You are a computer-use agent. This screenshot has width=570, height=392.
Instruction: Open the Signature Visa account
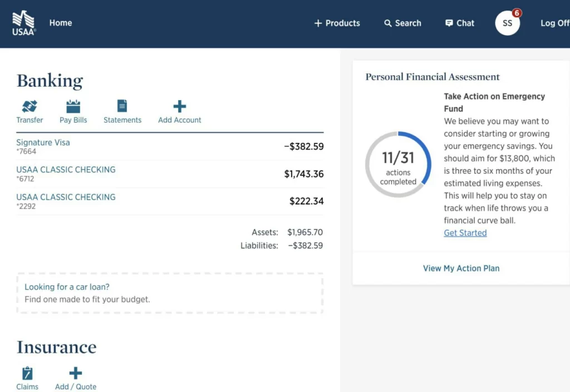(x=43, y=143)
